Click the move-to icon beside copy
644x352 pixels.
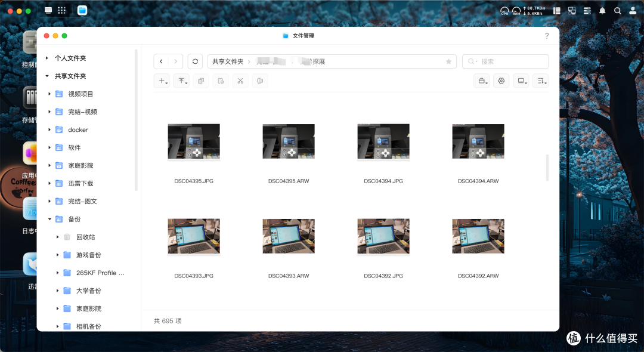(221, 81)
